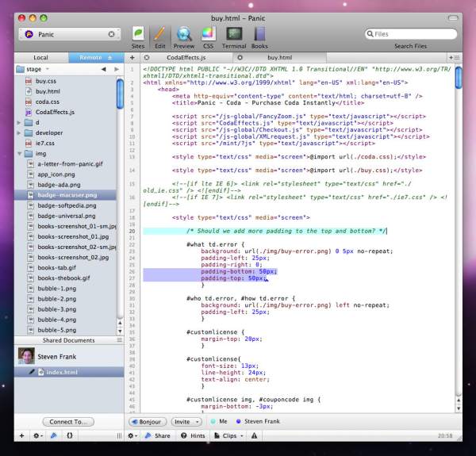Image resolution: width=476 pixels, height=456 pixels.
Task: Add a new document tab
Action: [132, 58]
